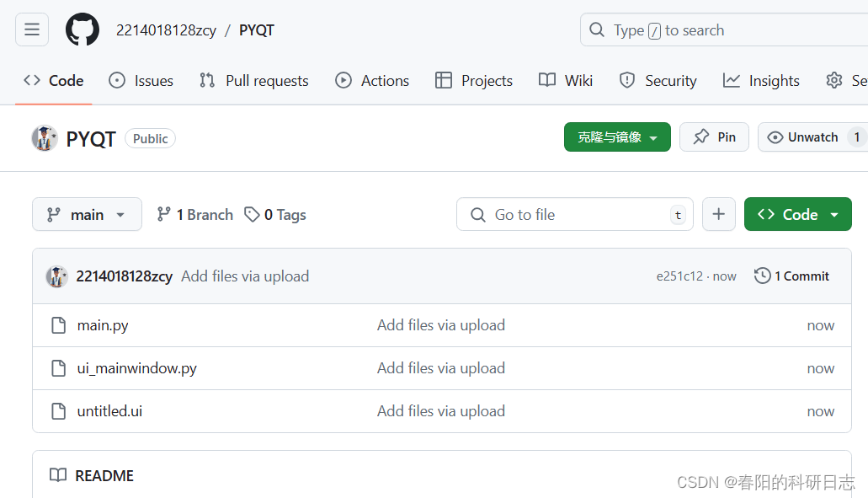This screenshot has width=868, height=498.
Task: Switch to the Issues tab
Action: (x=141, y=81)
